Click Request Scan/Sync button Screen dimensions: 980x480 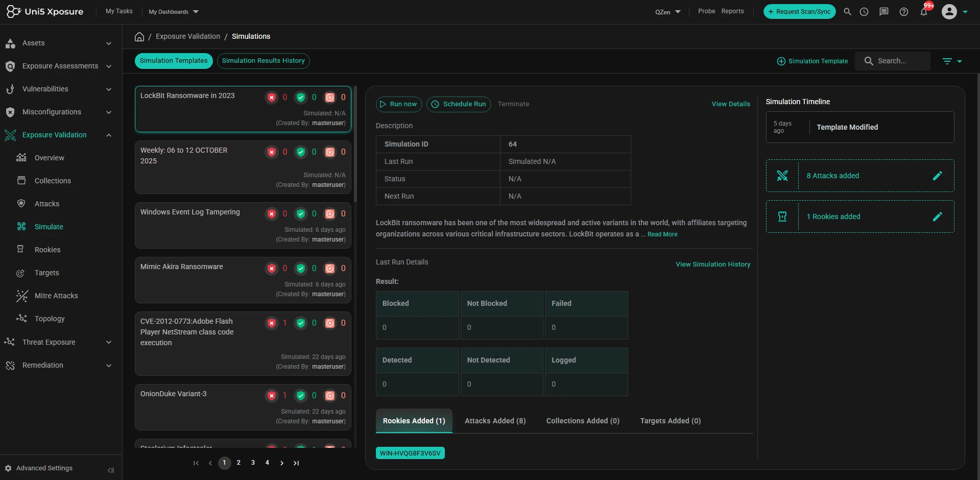(x=800, y=12)
